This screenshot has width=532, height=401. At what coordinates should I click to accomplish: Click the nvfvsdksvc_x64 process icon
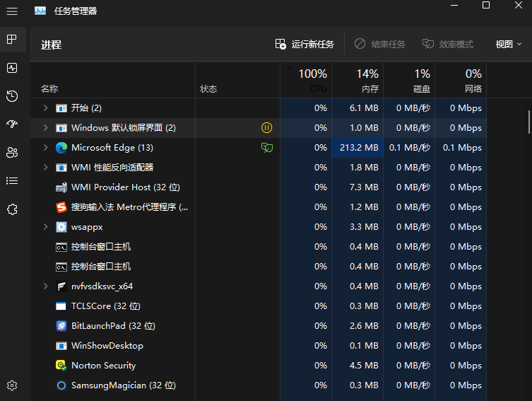tap(61, 286)
